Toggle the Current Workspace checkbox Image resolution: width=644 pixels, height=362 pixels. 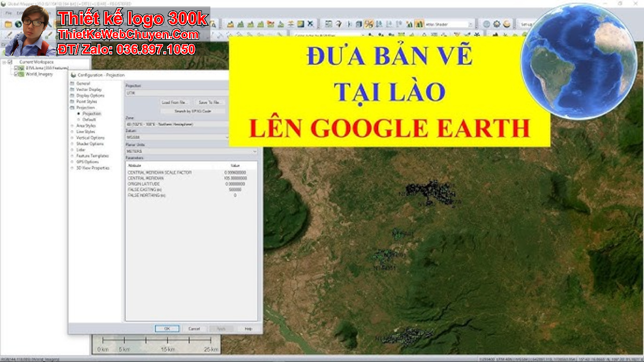[10, 62]
